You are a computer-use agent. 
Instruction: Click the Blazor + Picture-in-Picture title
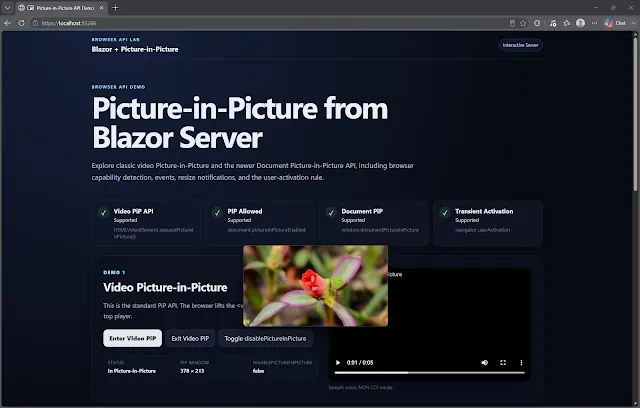(135, 49)
